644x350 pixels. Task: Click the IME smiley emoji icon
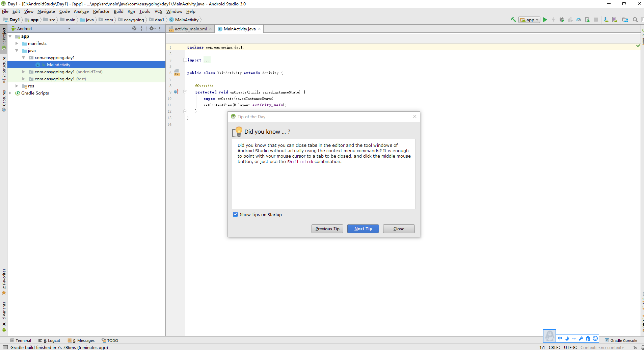point(595,339)
